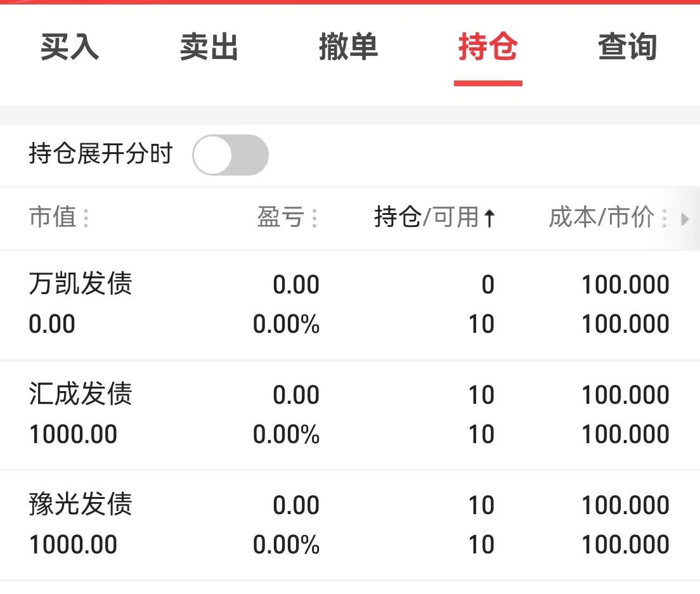Sort by the 成本/市价 column header
Viewport: 700px width, 594px height.
click(x=601, y=217)
